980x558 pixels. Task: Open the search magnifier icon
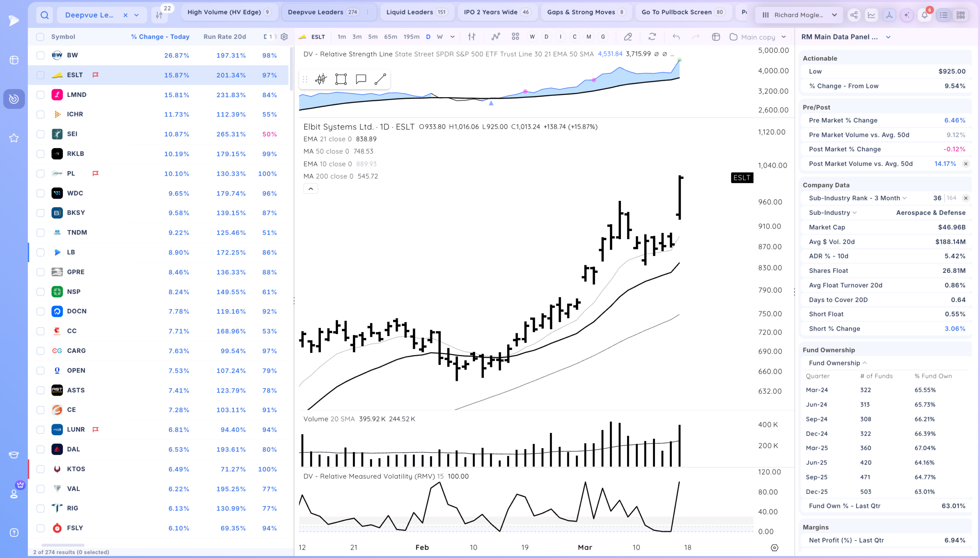[44, 15]
